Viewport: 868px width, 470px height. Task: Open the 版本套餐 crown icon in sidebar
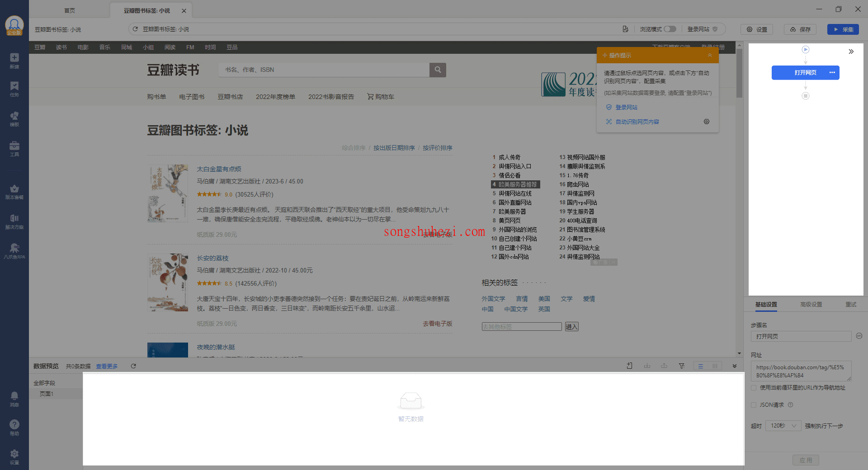tap(14, 192)
